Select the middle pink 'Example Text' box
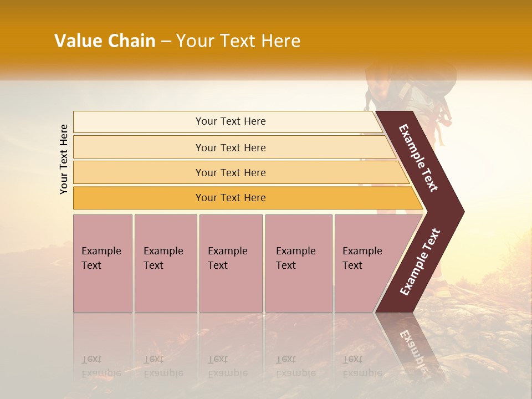The height and width of the screenshot is (399, 532). tap(231, 263)
